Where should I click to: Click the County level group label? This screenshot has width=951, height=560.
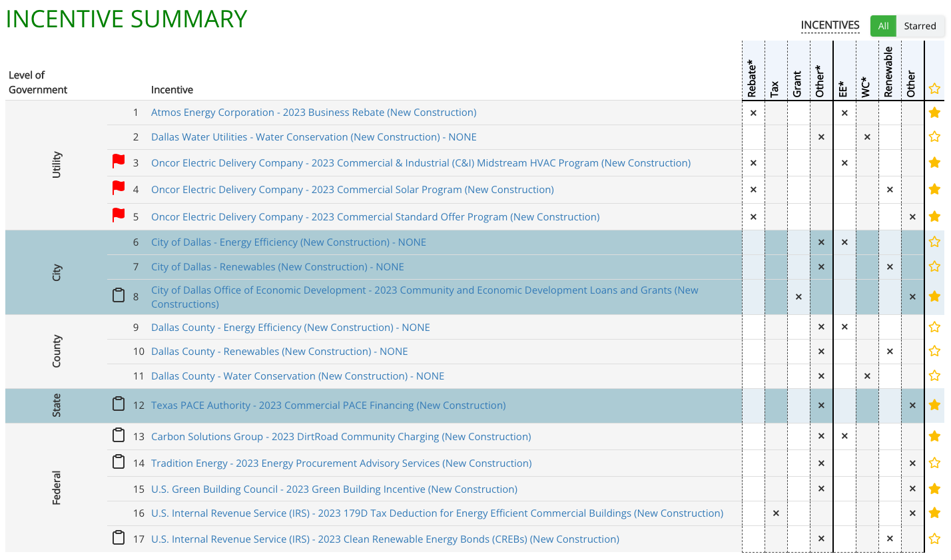(57, 351)
